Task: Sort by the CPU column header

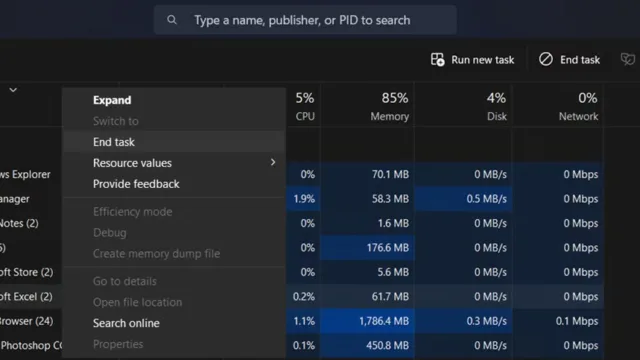Action: click(x=304, y=107)
